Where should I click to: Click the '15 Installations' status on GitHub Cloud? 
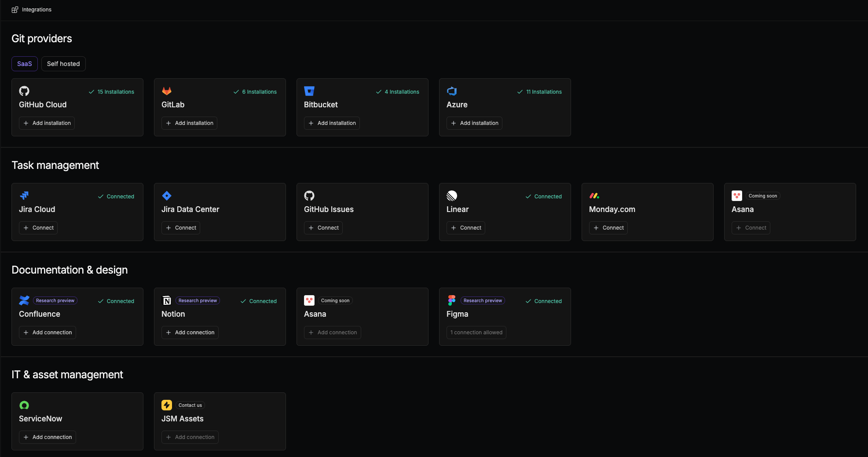coord(111,92)
